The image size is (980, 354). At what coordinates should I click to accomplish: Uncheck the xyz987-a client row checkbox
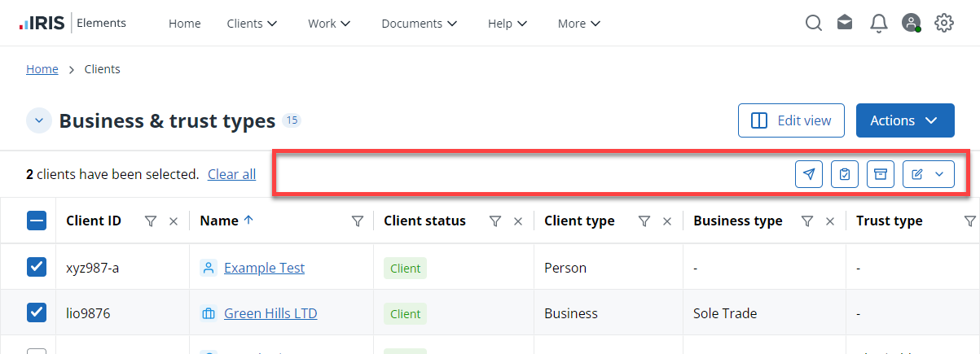(x=37, y=267)
